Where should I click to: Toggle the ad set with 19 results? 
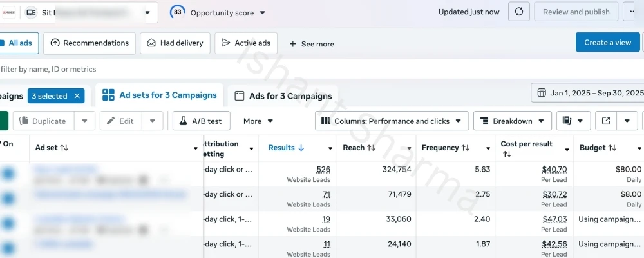pos(8,223)
